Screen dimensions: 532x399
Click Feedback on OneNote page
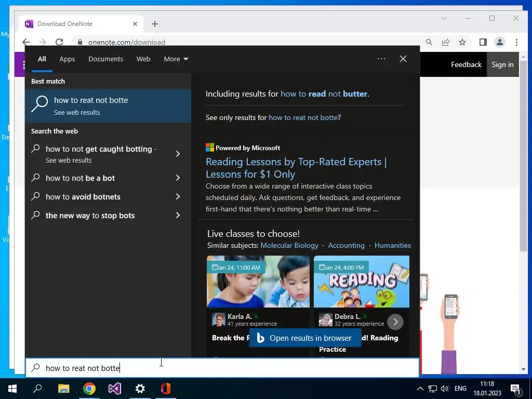point(466,64)
